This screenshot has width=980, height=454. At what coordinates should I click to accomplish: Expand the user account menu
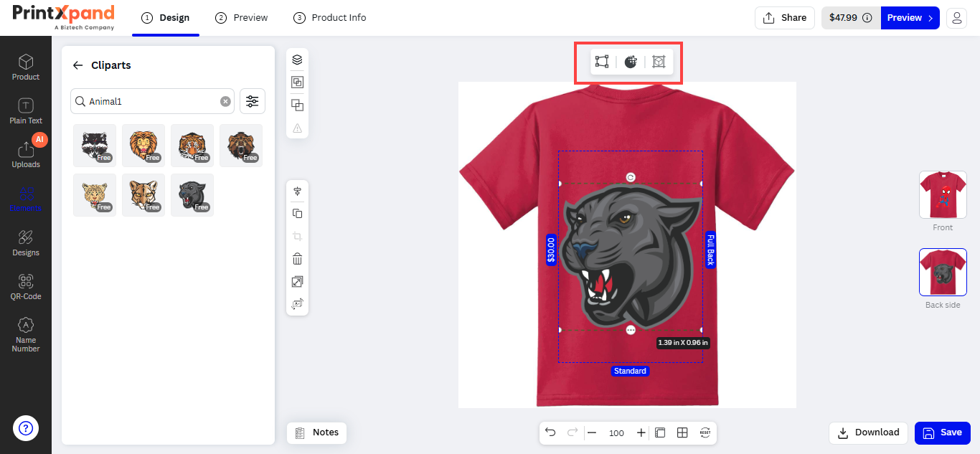[956, 18]
